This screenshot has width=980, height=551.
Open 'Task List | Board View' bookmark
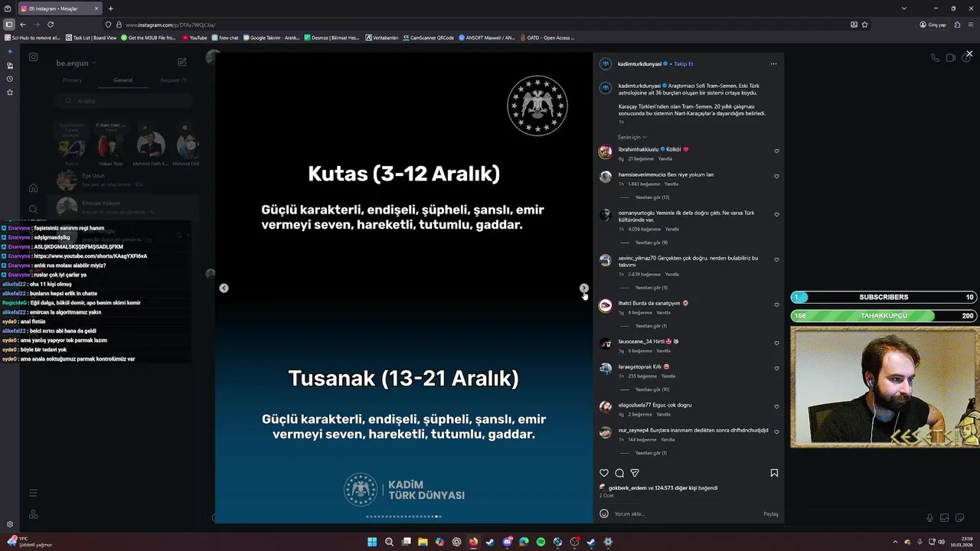click(91, 37)
